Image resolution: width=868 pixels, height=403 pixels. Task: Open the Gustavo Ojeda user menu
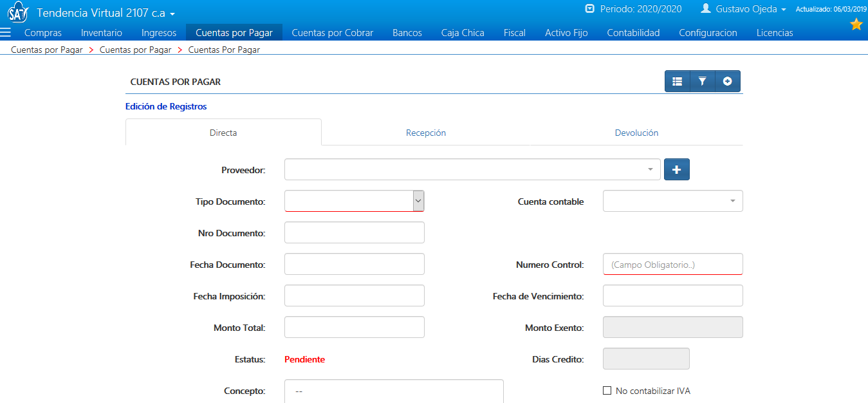pos(751,9)
